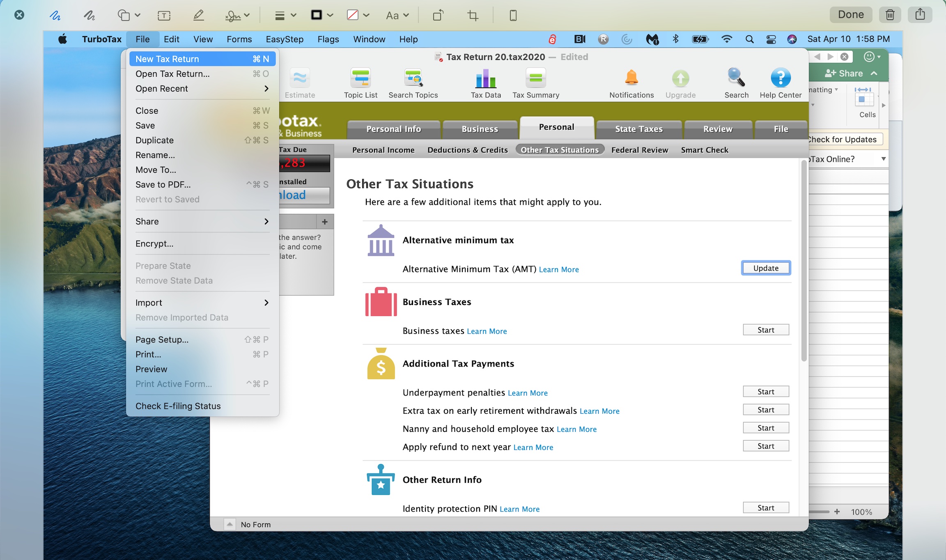Image resolution: width=946 pixels, height=560 pixels.
Task: Open Tax Summary toolbar icon
Action: click(x=536, y=84)
